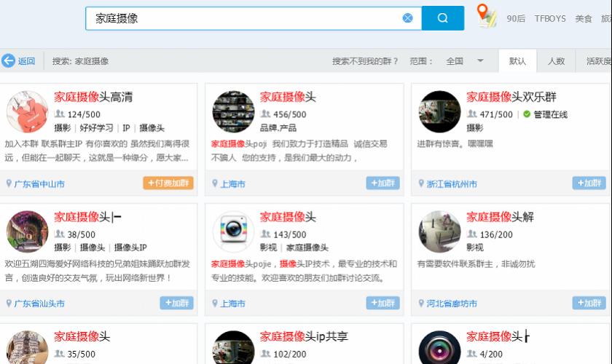Click +加群 on 家庭摄像头欢乐群 card
The width and height of the screenshot is (612, 364).
589,183
